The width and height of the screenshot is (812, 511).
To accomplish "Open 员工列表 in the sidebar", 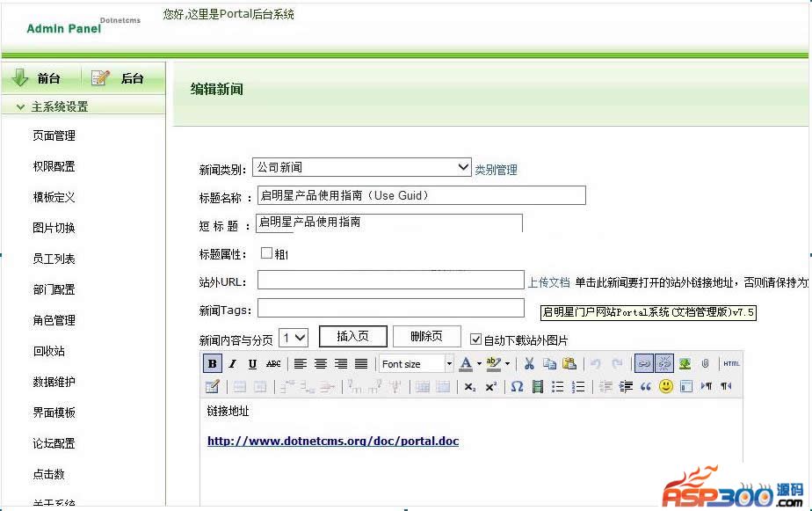I will coord(54,259).
